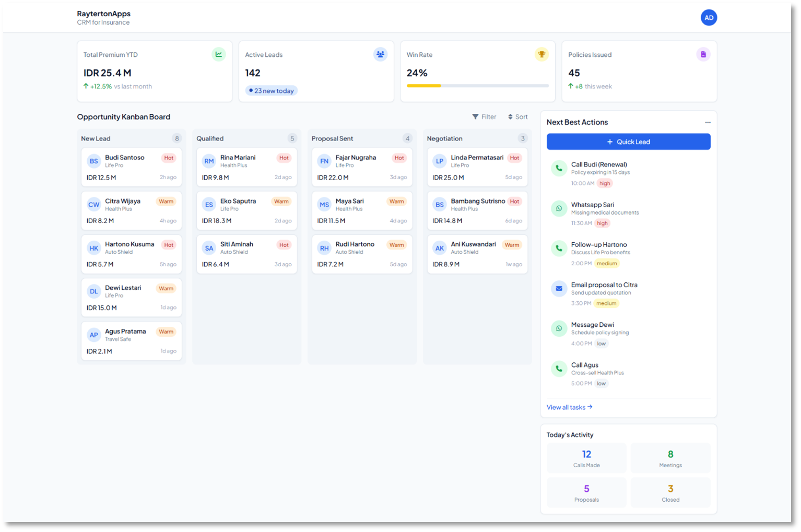Screen dimensions: 801x532
Task: Open Budi Santoso lead card
Action: tap(131, 168)
